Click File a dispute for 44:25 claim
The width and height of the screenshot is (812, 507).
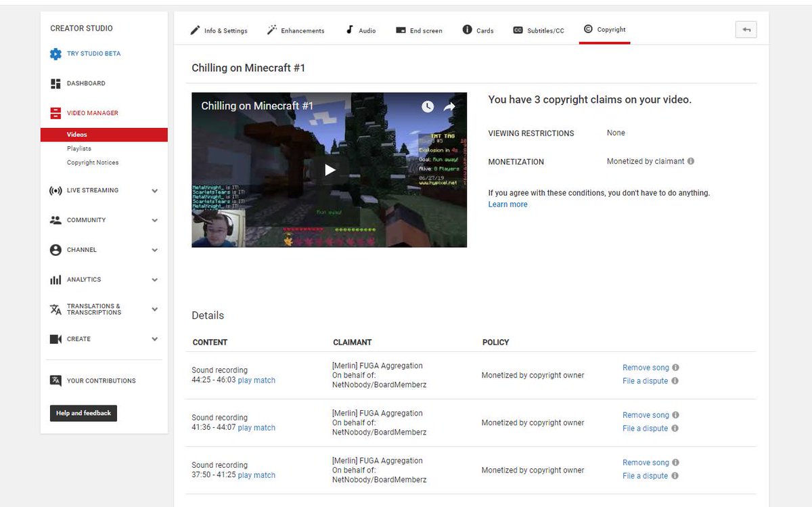(645, 381)
